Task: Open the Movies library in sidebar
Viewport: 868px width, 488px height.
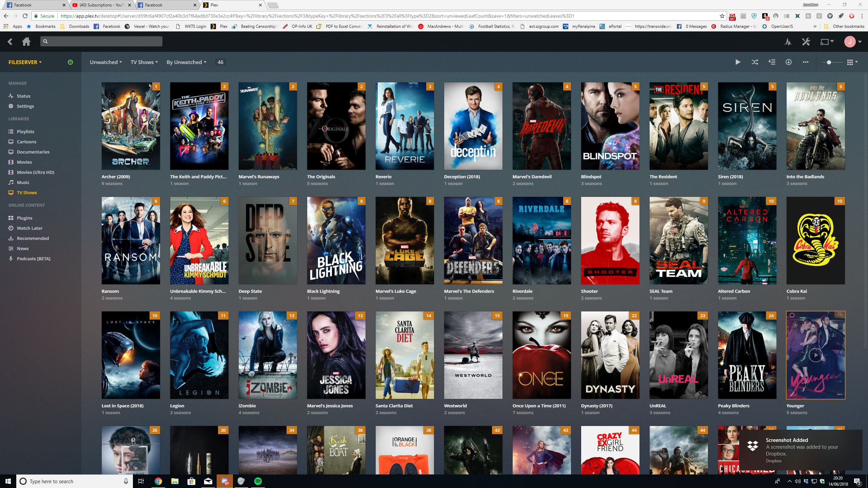Action: [x=24, y=162]
